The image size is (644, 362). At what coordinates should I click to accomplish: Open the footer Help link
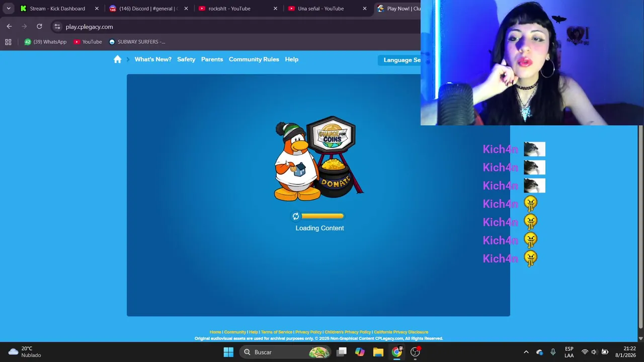(x=253, y=332)
